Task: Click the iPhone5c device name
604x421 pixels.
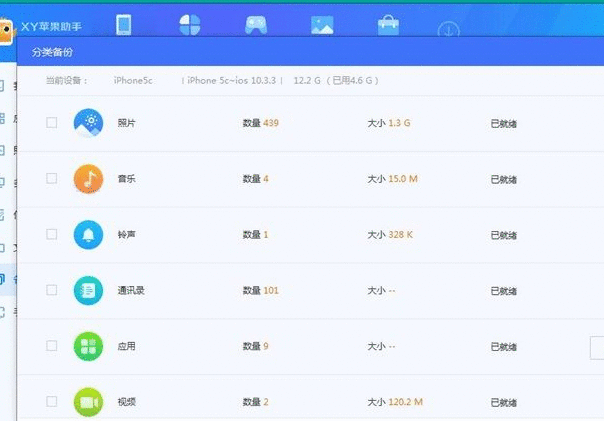Action: [x=133, y=81]
